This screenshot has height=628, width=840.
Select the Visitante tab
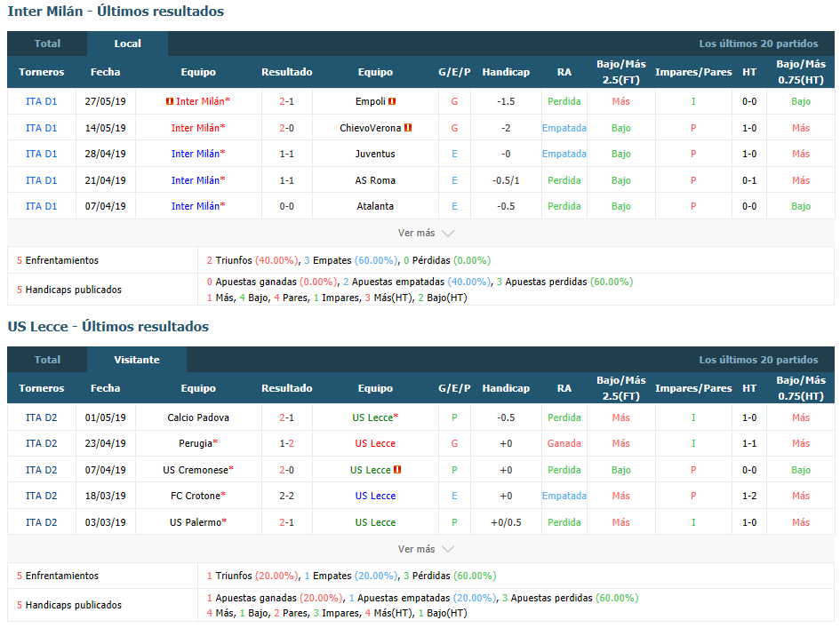coord(137,360)
